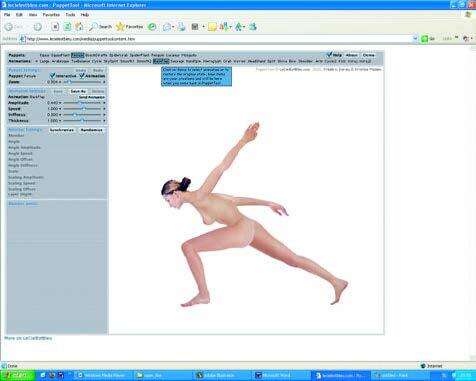Screen dimensions: 476x381
Task: Click the Demo button
Action: [368, 55]
